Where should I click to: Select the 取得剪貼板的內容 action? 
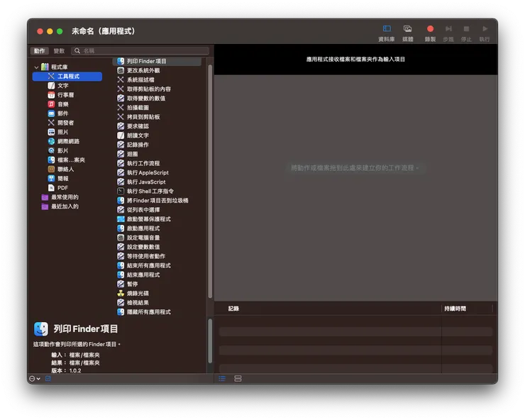pos(144,89)
